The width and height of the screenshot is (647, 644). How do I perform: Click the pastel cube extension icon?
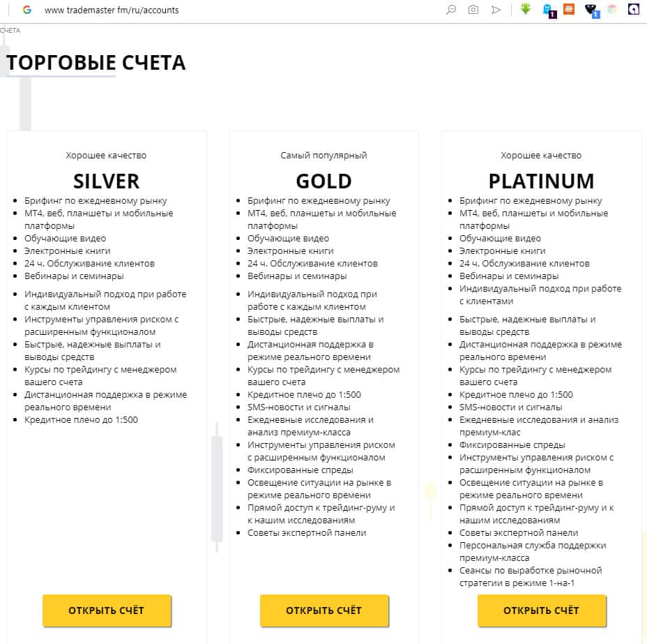(612, 10)
